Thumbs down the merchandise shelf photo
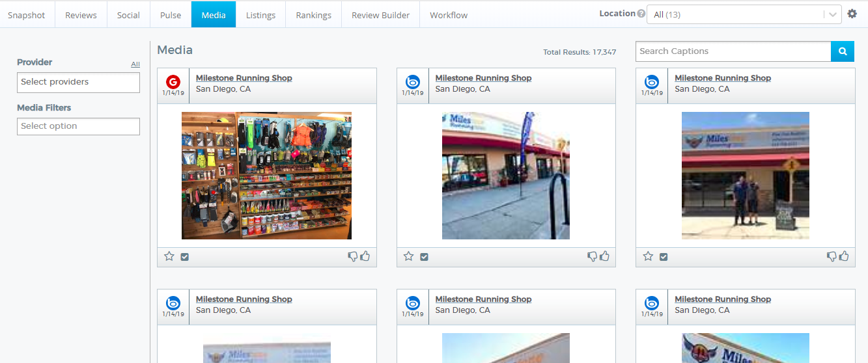The width and height of the screenshot is (868, 363). (x=353, y=257)
